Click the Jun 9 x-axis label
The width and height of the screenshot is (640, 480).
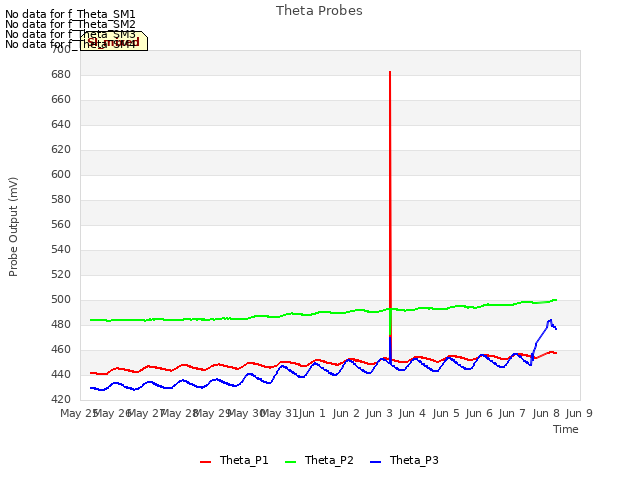(579, 413)
